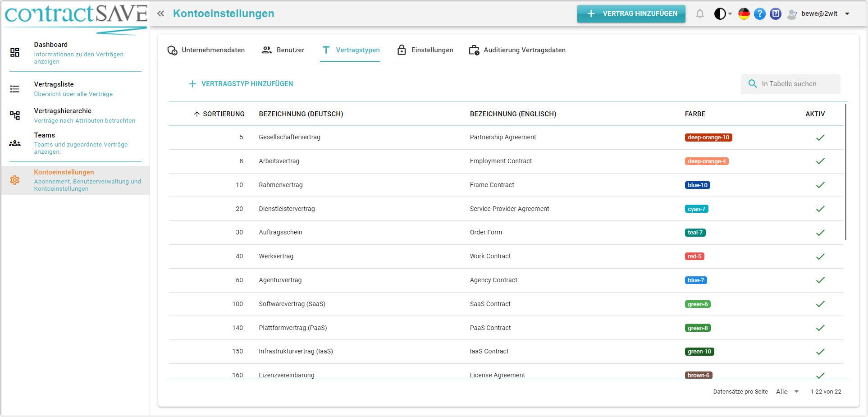This screenshot has width=868, height=417.
Task: Click the Gesellschaftervertrag row name
Action: 289,137
